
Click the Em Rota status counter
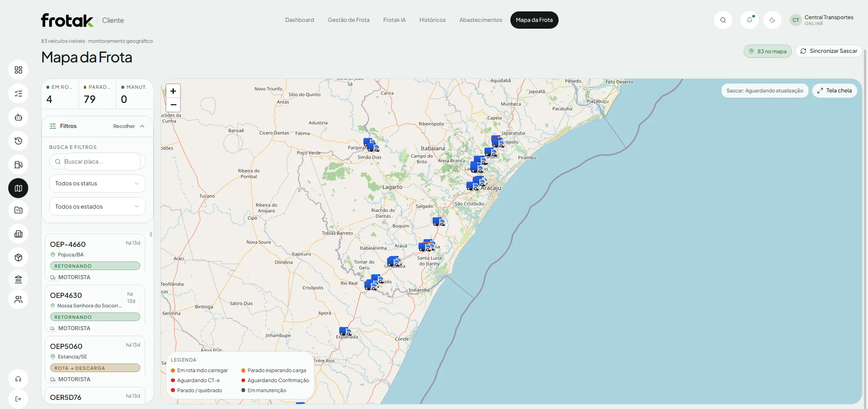point(60,94)
